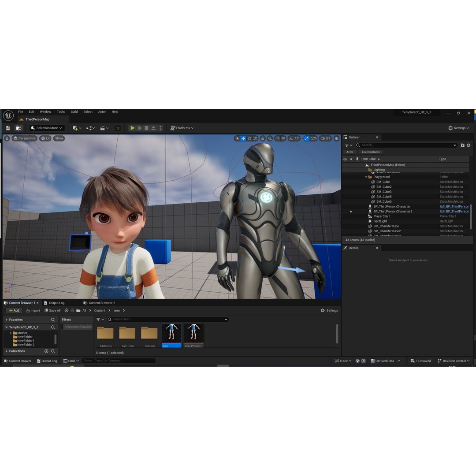
Task: Click the viewport Show button
Action: 59,138
